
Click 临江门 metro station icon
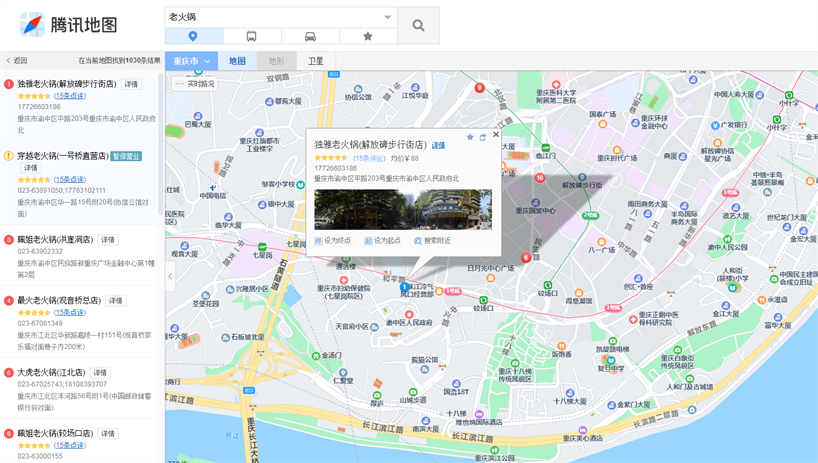tap(546, 148)
